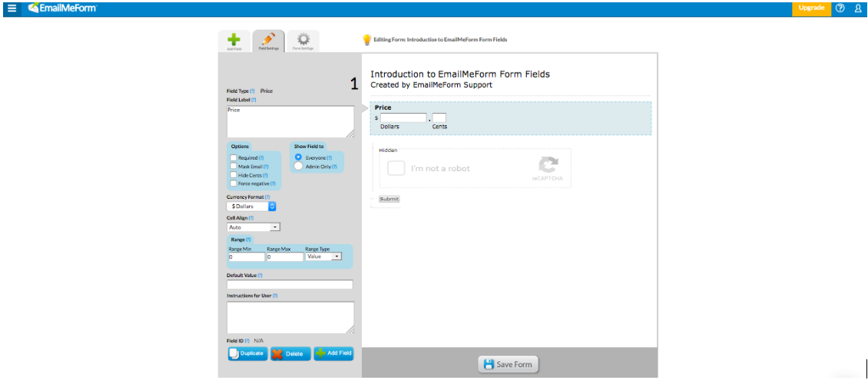Check the I'm not a robot box
Screen dimensions: 868x390
(396, 168)
